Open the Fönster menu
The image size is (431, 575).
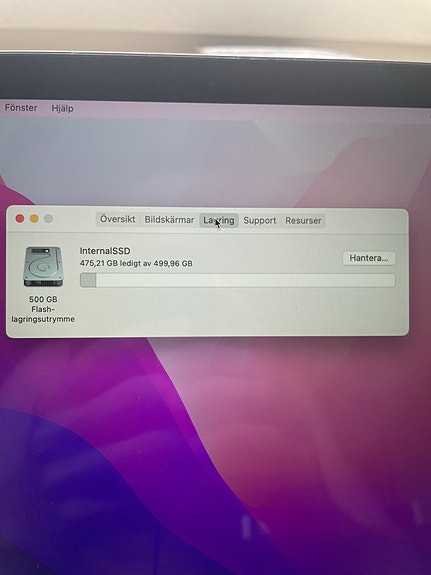tap(21, 108)
